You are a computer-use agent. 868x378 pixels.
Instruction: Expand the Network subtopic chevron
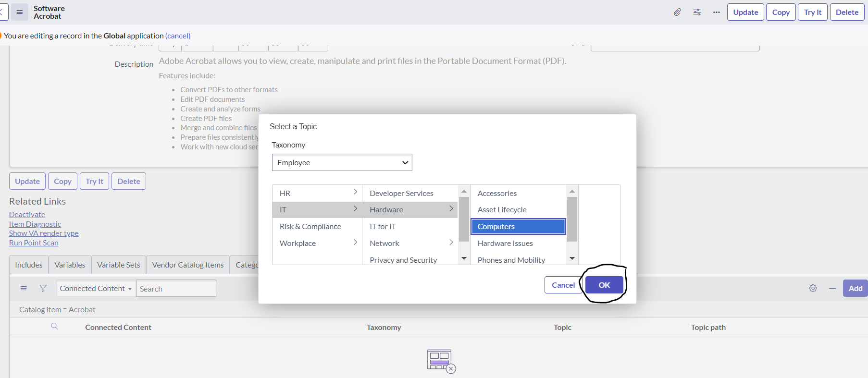(x=451, y=243)
